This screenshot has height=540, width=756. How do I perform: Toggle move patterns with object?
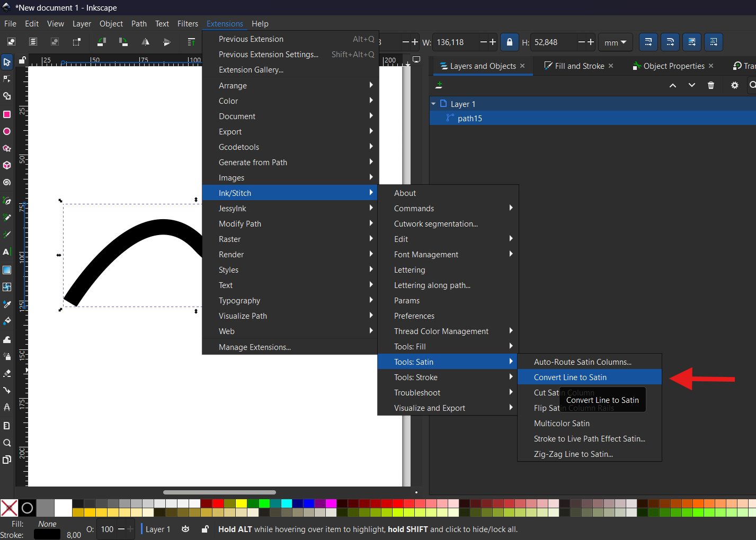pos(714,42)
